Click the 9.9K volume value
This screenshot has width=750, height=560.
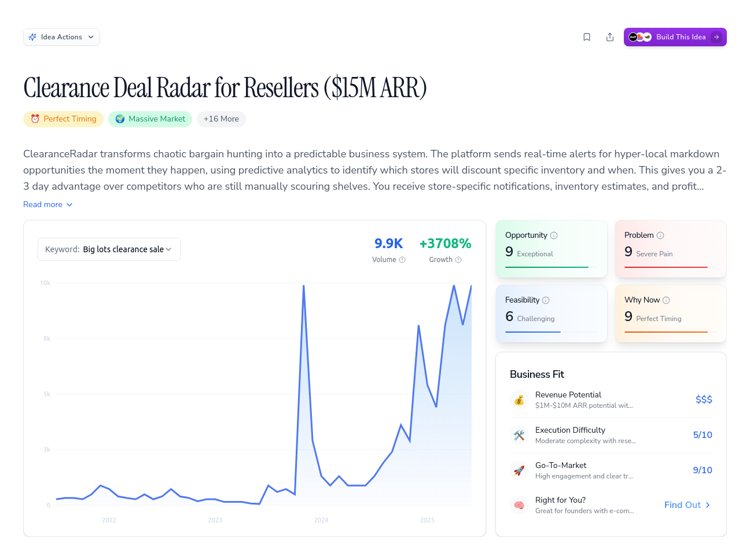(388, 244)
